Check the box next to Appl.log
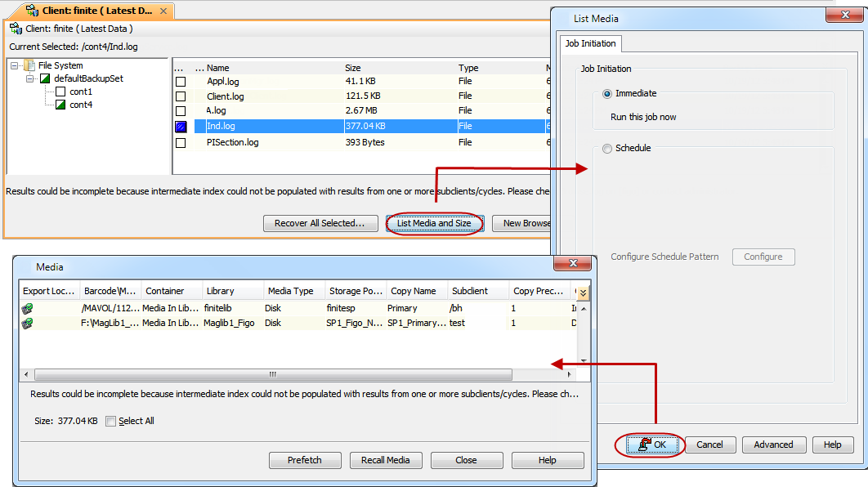The height and width of the screenshot is (487, 868). coord(181,82)
